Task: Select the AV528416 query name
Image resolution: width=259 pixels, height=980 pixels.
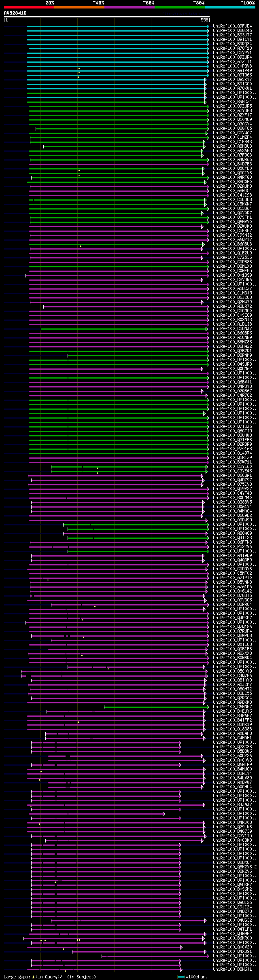Action: click(15, 13)
